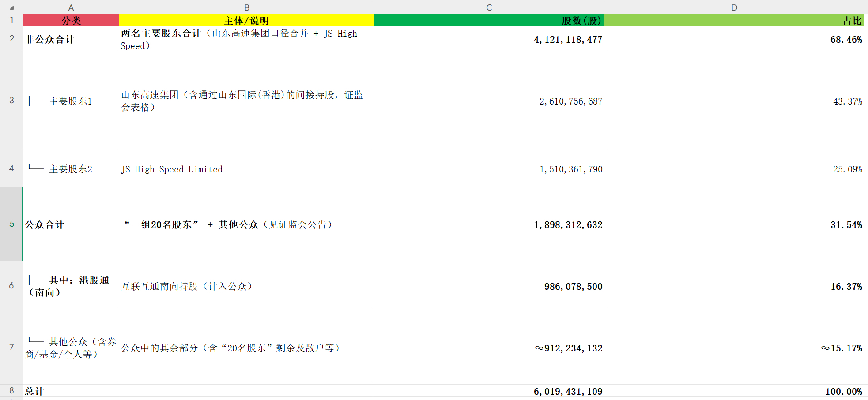Viewport: 868px width, 400px height.
Task: Select the cell showing ≈912,234,132
Action: click(x=489, y=348)
